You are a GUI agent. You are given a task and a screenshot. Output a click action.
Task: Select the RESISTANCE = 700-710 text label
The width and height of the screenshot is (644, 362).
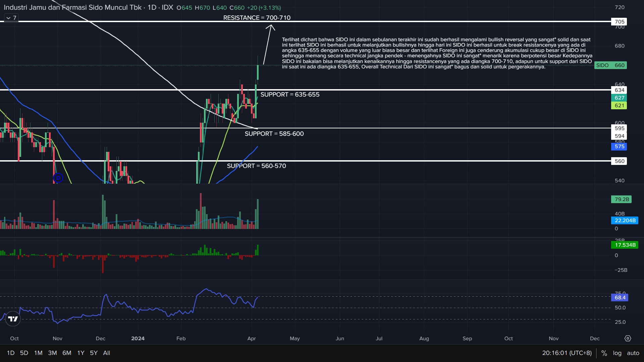coord(257,18)
